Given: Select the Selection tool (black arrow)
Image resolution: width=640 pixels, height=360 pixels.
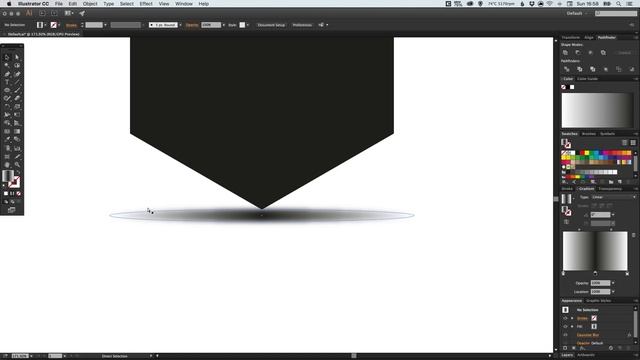Looking at the screenshot, I should (7, 57).
